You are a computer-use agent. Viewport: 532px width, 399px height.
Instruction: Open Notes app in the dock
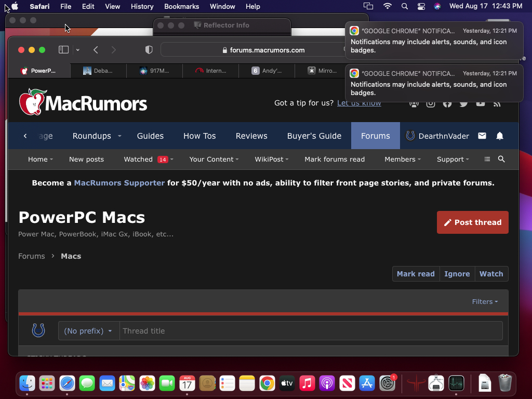(247, 383)
